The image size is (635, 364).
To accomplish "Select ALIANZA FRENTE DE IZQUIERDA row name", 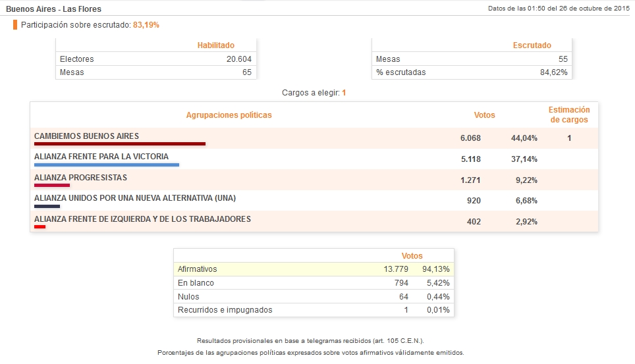I will point(142,219).
